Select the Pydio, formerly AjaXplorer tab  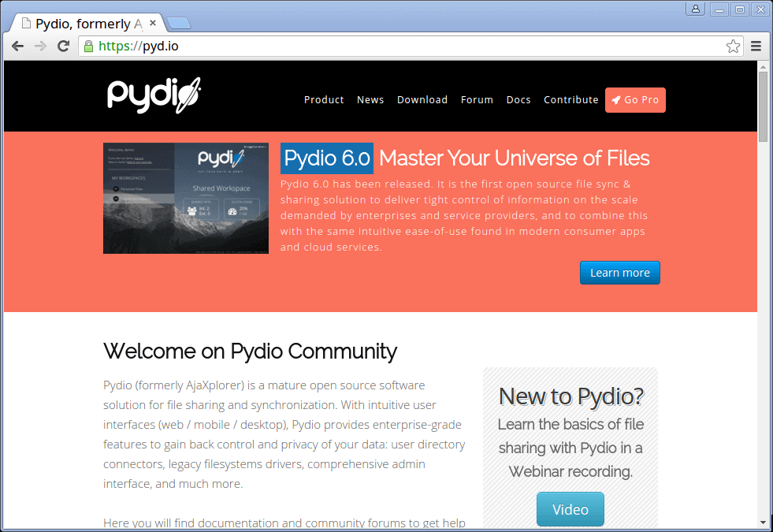(89, 24)
